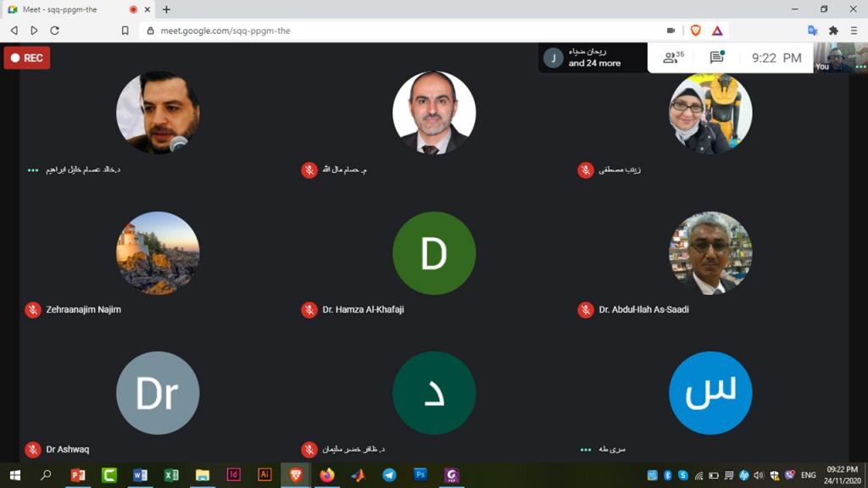Reload the Meet page
868x488 pixels.
click(55, 30)
